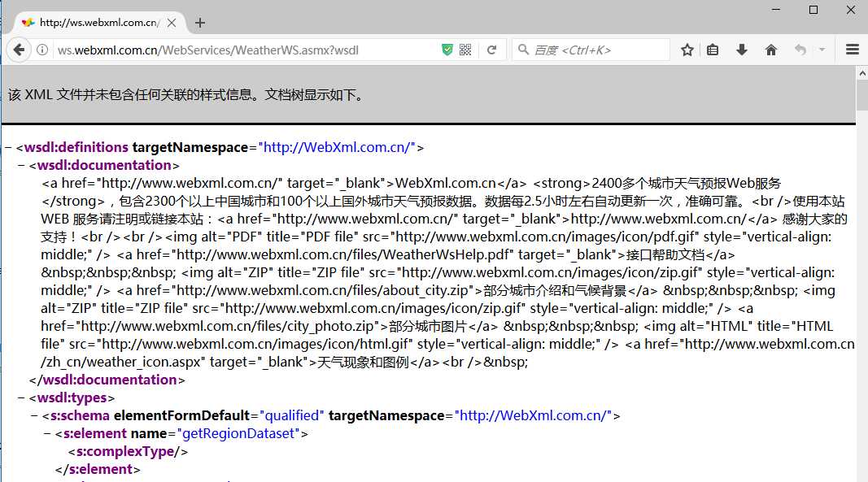Collapse the getRegionDataset s:element node

pyautogui.click(x=47, y=433)
